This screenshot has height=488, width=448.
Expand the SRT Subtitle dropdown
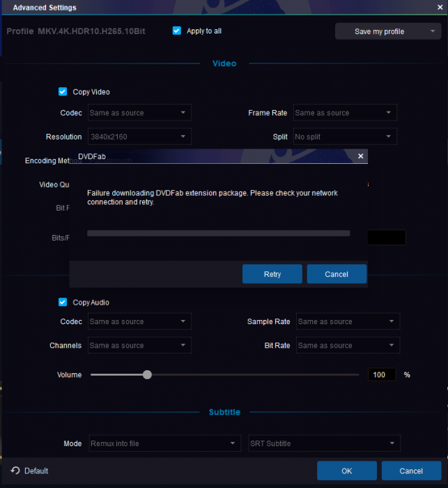[325, 443]
